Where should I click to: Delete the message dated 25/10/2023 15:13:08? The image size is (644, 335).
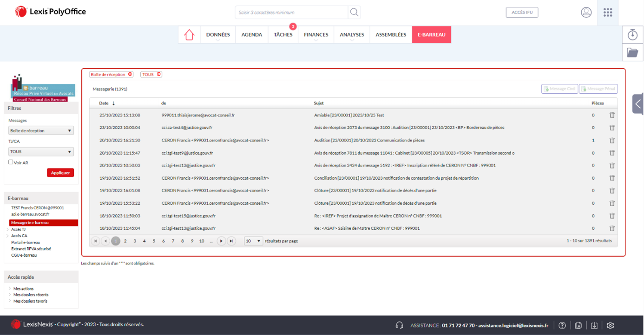pyautogui.click(x=612, y=115)
